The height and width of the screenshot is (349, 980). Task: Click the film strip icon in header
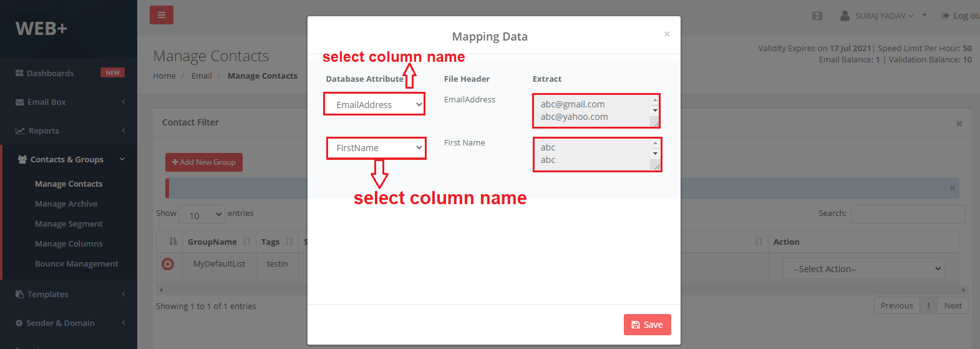(x=817, y=16)
